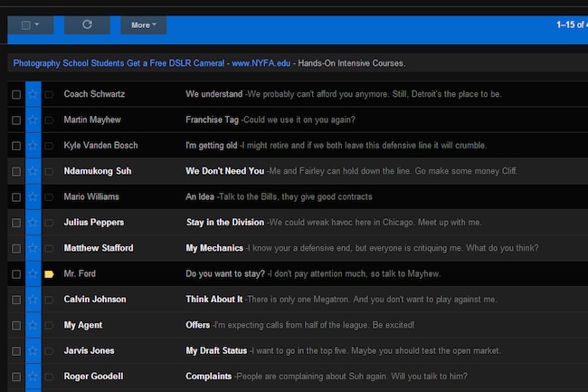Star the Mr. Ford email
The height and width of the screenshot is (392, 588).
[x=33, y=273]
